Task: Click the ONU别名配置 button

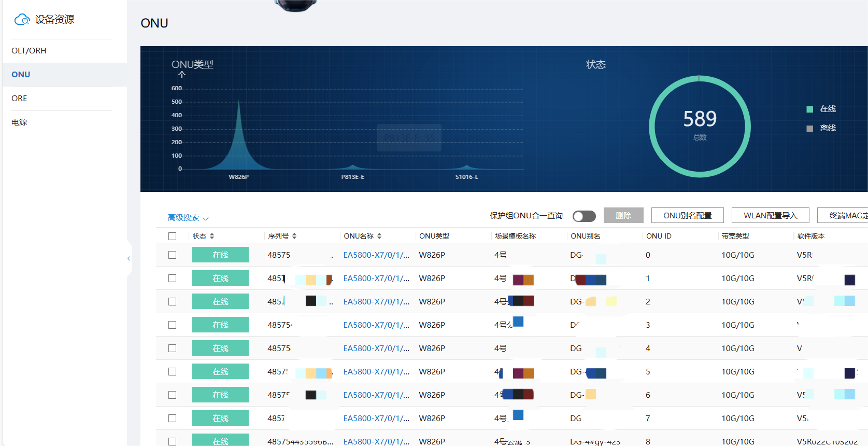Action: [687, 216]
